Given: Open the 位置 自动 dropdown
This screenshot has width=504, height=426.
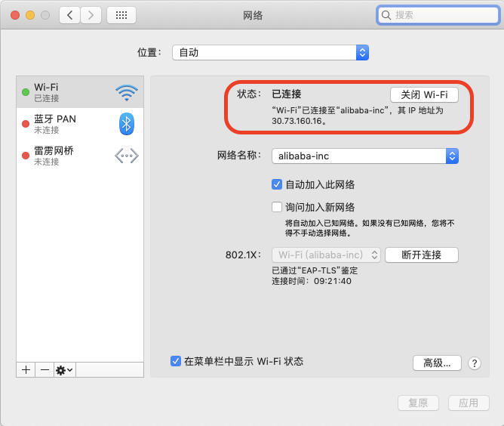Looking at the screenshot, I should (x=270, y=52).
